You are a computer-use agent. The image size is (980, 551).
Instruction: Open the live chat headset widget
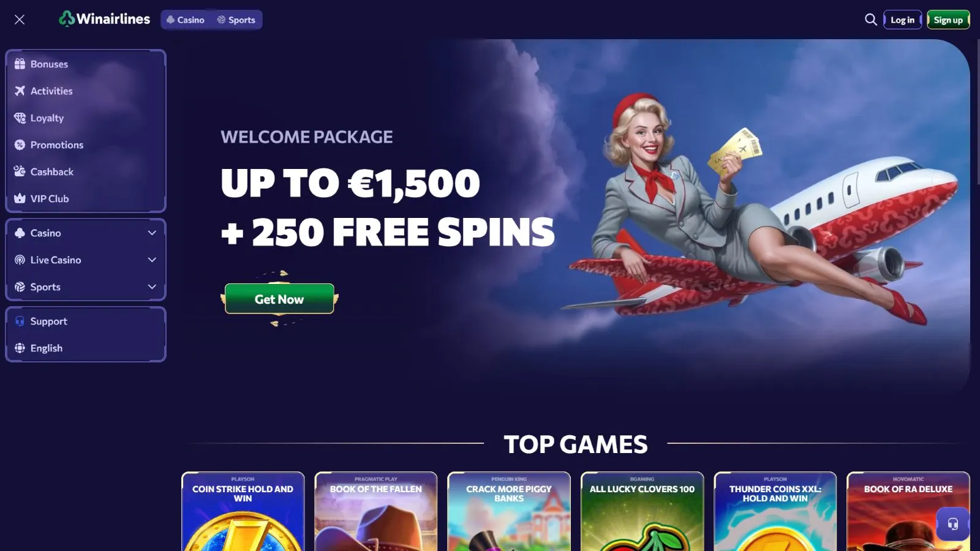click(x=953, y=523)
